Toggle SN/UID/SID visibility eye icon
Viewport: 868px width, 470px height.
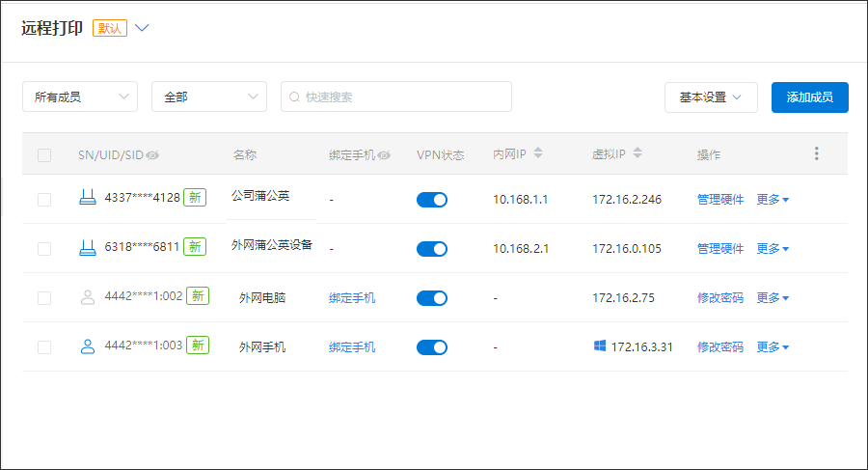(152, 155)
